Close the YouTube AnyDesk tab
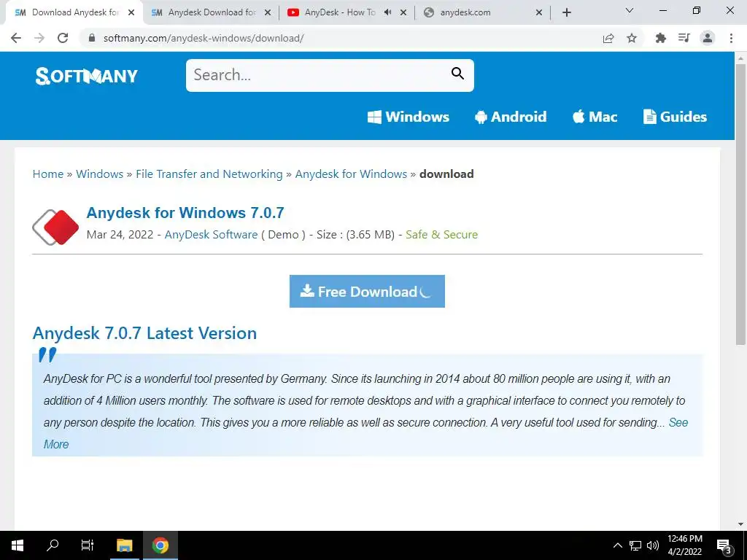The image size is (747, 560). pyautogui.click(x=403, y=12)
